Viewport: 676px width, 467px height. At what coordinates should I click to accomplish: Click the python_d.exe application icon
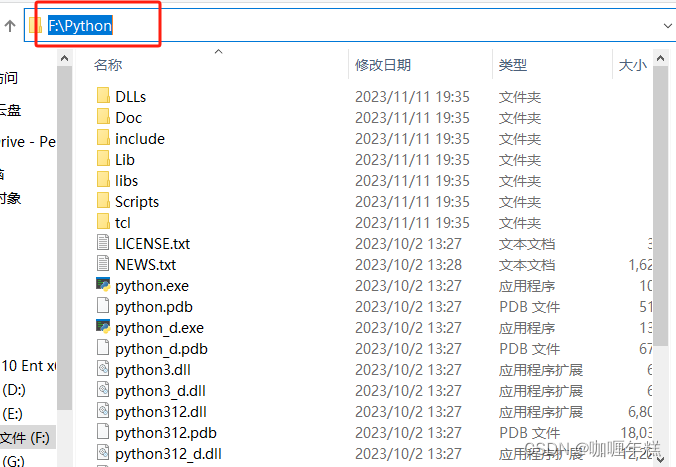(x=103, y=326)
